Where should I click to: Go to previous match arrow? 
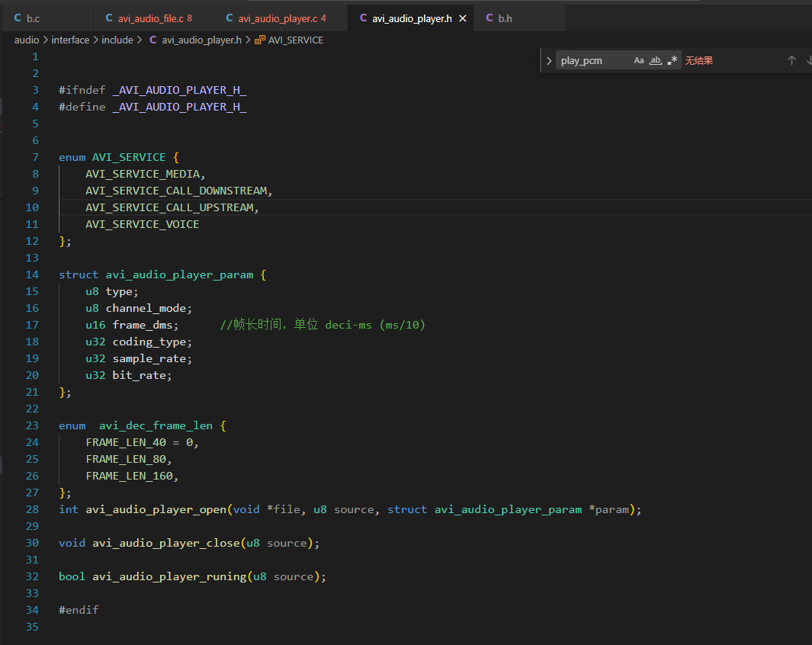(x=791, y=60)
